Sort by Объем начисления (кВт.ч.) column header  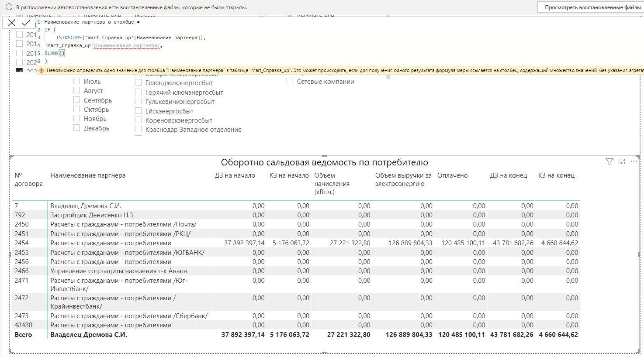click(x=332, y=183)
